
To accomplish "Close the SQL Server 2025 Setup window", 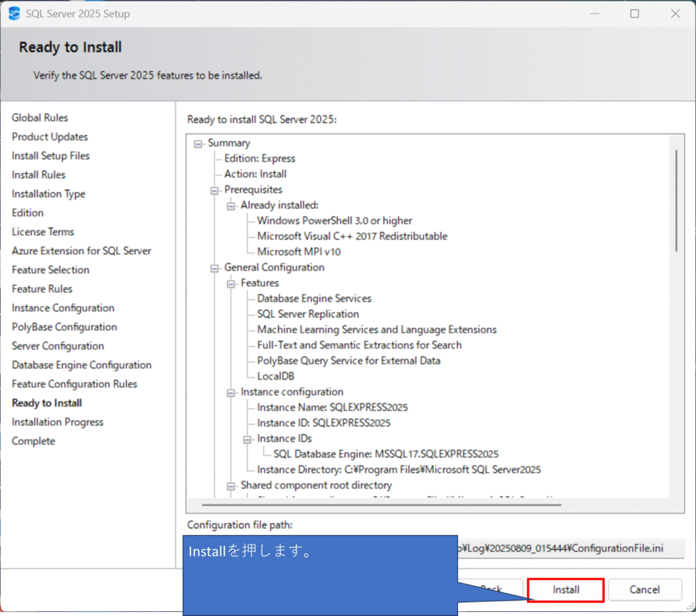I will click(x=675, y=14).
